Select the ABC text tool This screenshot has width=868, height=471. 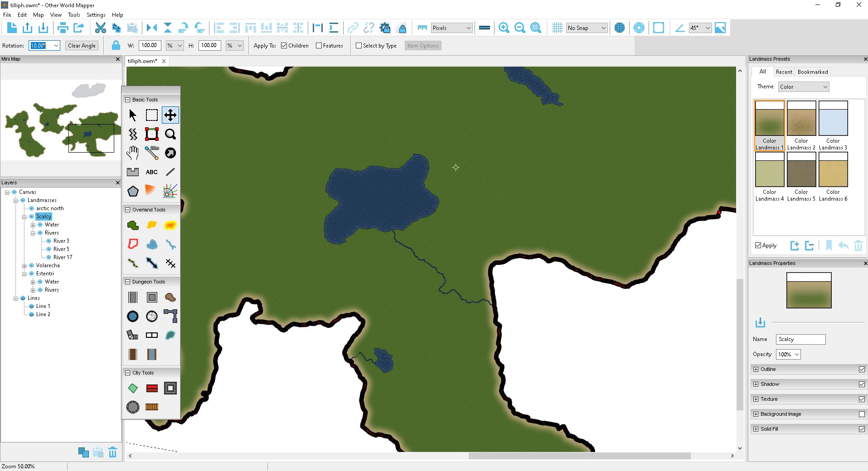tap(151, 172)
